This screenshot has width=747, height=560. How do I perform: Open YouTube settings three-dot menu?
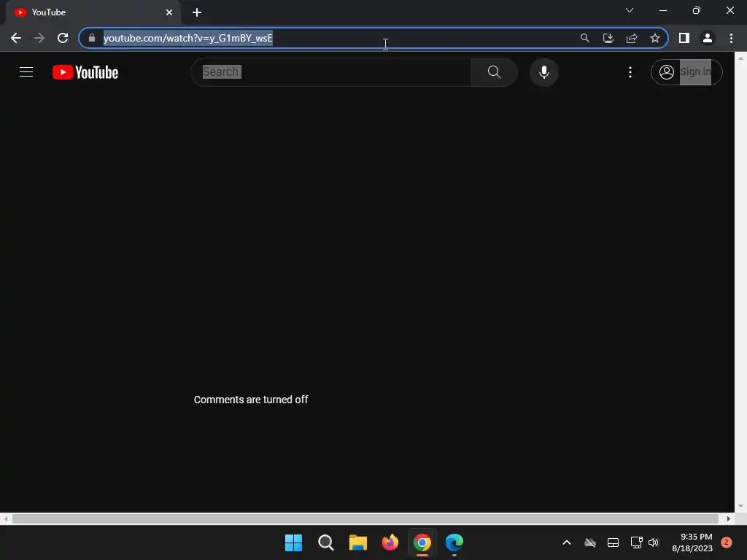(x=630, y=72)
